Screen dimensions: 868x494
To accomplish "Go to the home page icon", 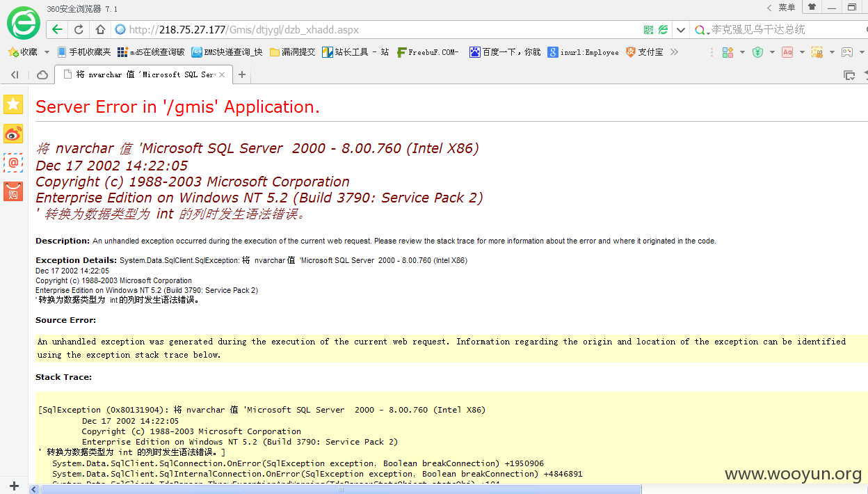I will point(100,30).
